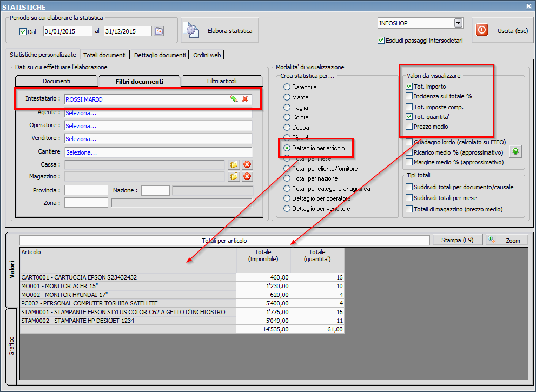536x392 pixels.
Task: Open the calendar date picker icon
Action: (159, 31)
